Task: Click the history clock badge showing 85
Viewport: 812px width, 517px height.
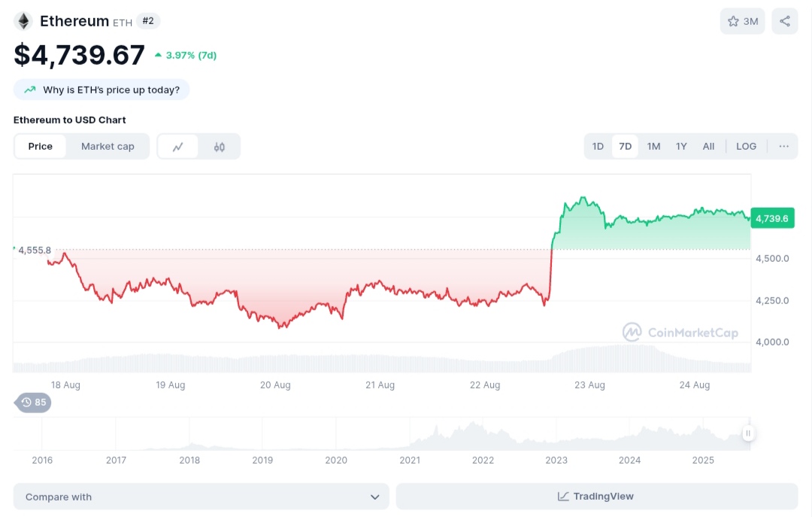Action: 33,403
